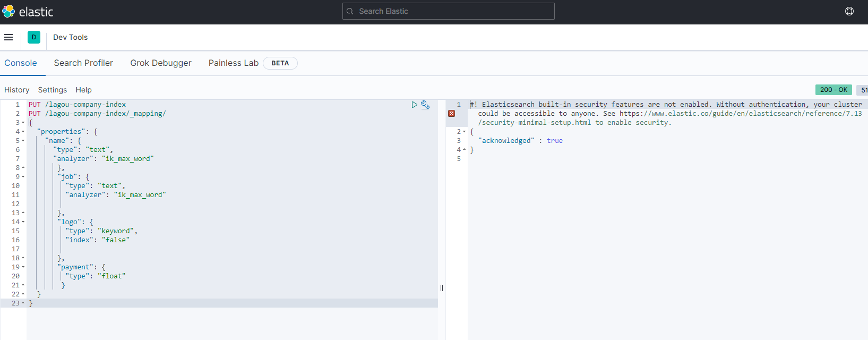
Task: Open the wrench request options icon
Action: point(425,105)
